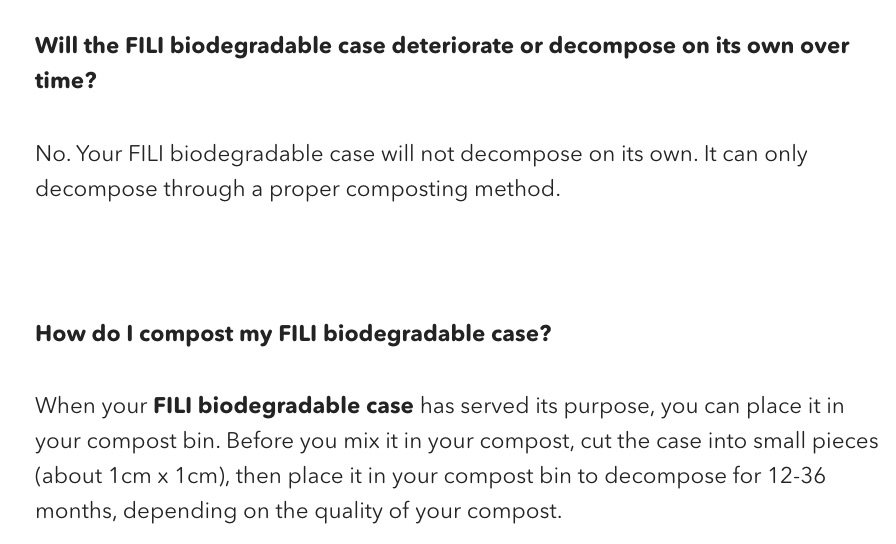Click the heading about case deteriorating over time

pos(442,62)
